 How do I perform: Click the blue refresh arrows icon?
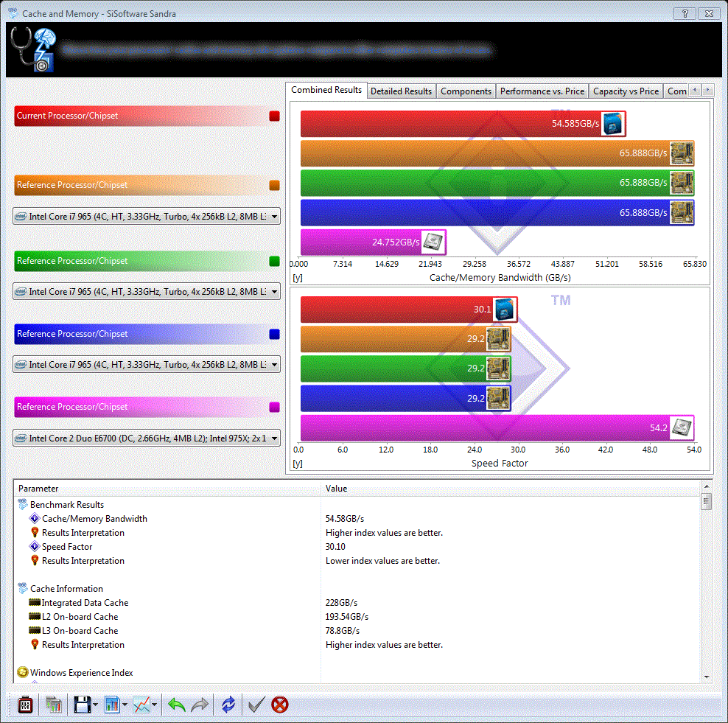click(228, 705)
